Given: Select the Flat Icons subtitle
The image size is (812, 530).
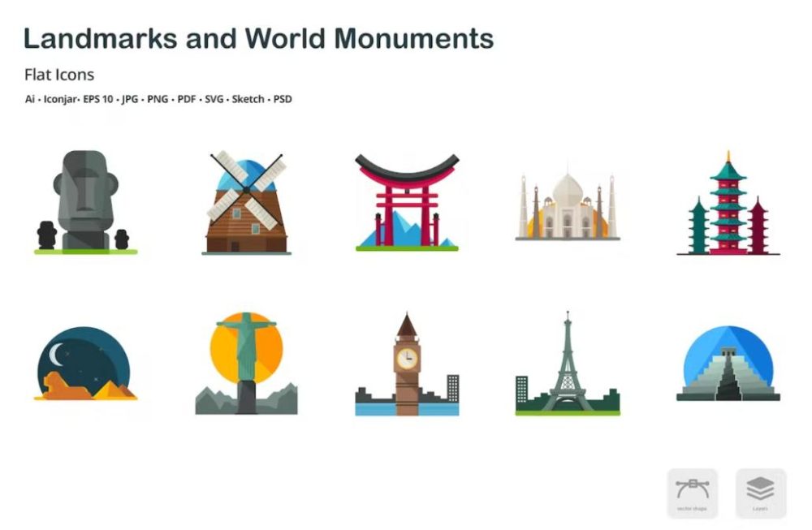Looking at the screenshot, I should [58, 75].
